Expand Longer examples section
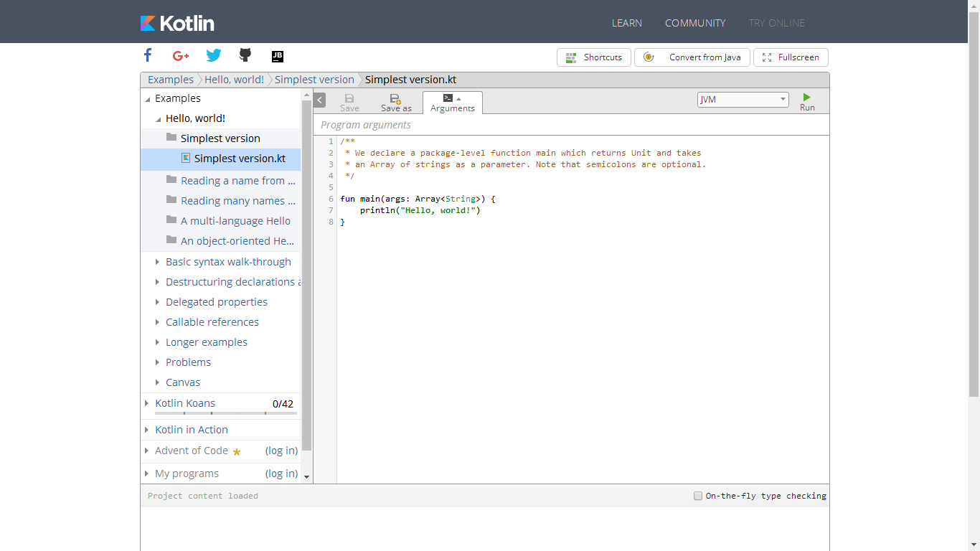Image resolution: width=980 pixels, height=551 pixels. coord(157,342)
